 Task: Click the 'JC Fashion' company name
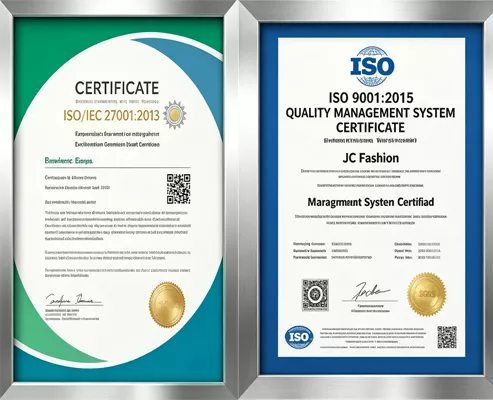coord(371,158)
